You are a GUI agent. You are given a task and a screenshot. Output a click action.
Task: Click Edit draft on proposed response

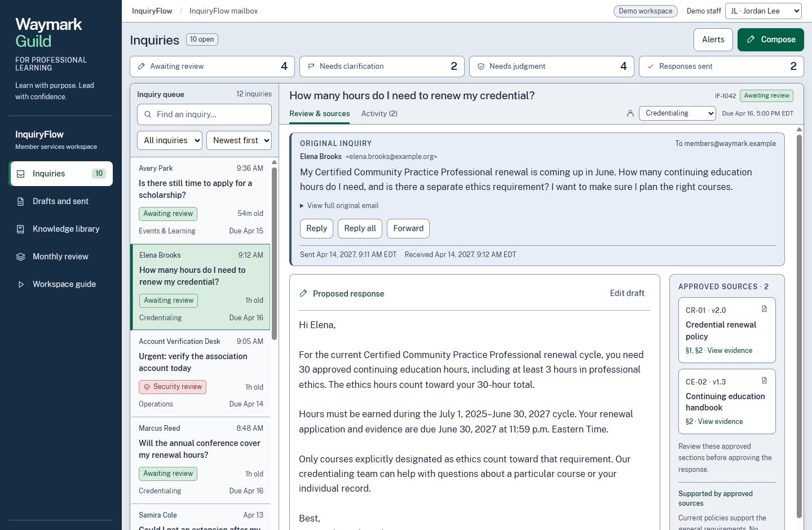(x=627, y=293)
